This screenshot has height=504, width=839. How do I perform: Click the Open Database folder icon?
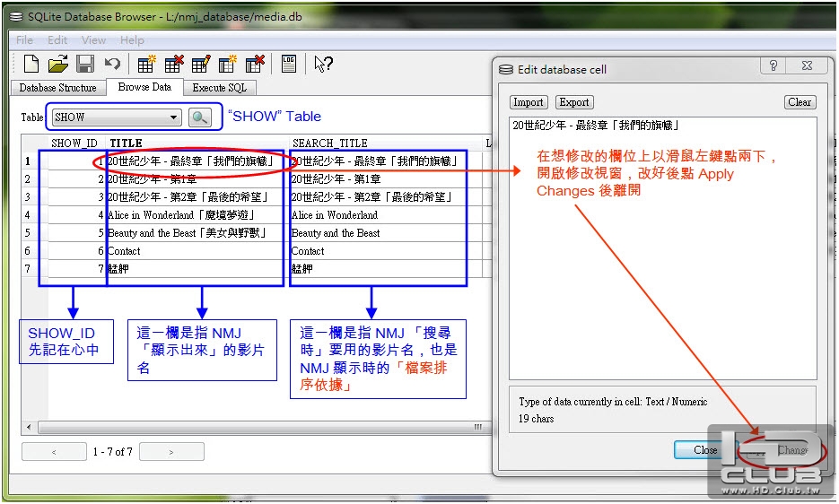57,65
